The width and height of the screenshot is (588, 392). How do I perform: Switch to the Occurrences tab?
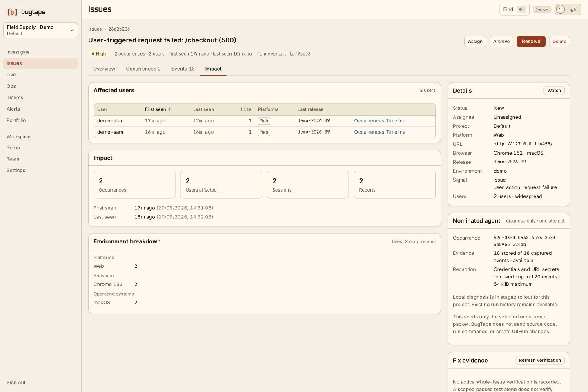pyautogui.click(x=143, y=69)
